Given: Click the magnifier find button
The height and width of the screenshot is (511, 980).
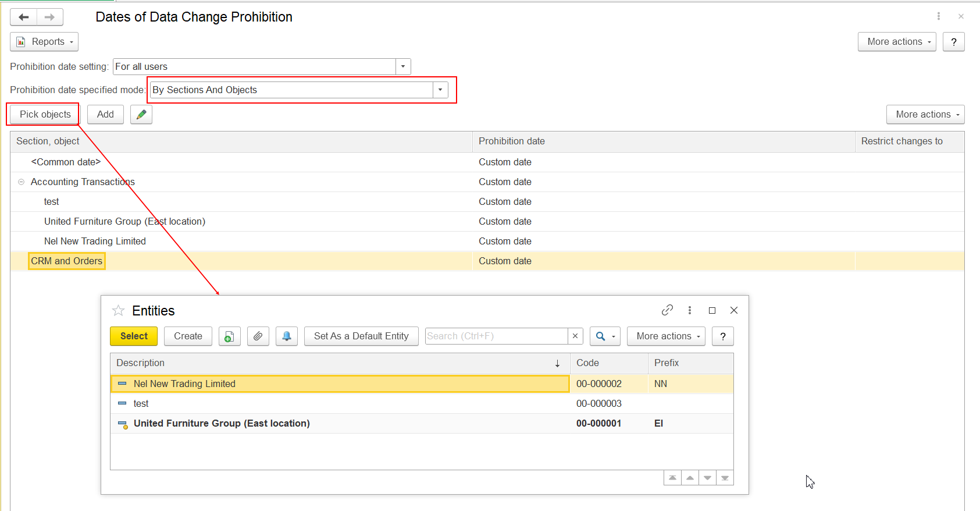Looking at the screenshot, I should pos(605,336).
